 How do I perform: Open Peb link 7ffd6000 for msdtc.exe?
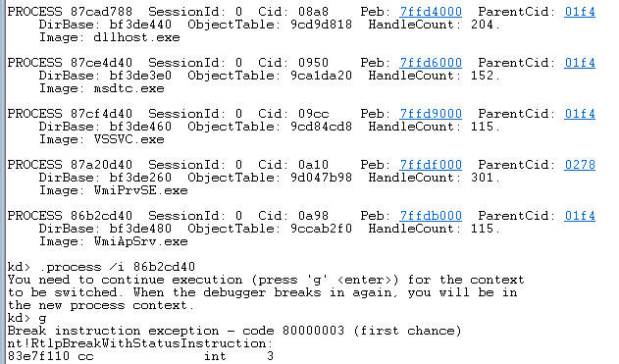pyautogui.click(x=431, y=63)
